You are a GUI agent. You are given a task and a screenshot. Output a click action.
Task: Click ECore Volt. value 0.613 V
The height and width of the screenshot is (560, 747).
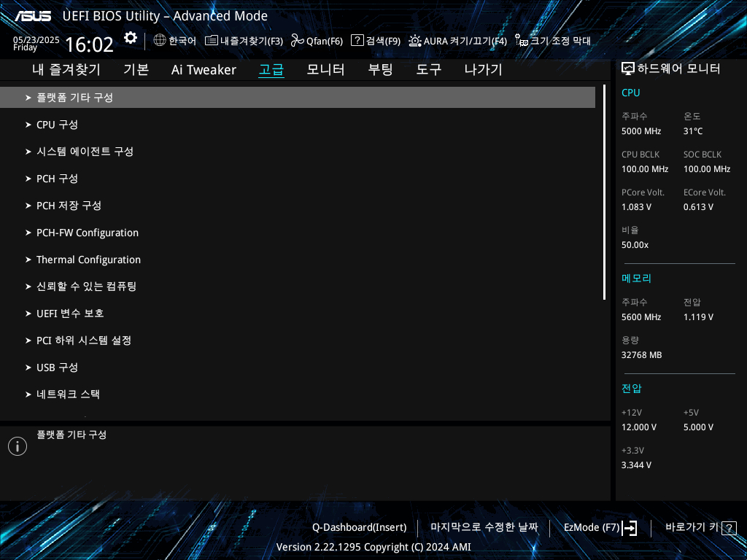pyautogui.click(x=698, y=207)
